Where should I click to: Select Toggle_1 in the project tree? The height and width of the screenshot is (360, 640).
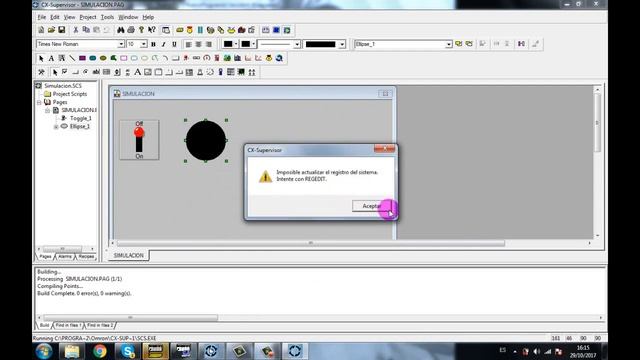[x=80, y=118]
